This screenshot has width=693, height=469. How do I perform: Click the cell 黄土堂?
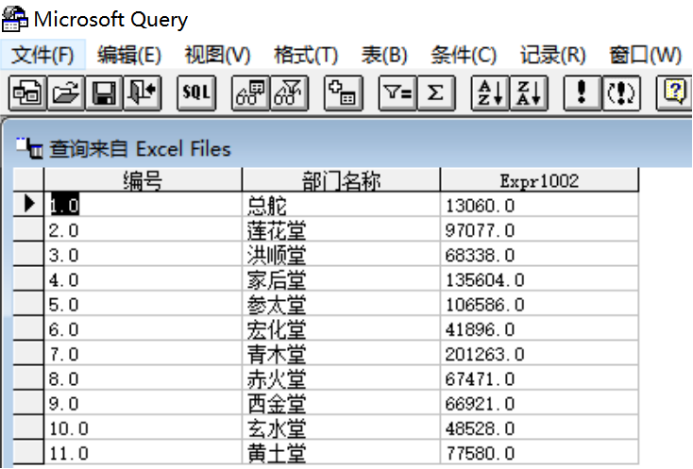click(341, 452)
